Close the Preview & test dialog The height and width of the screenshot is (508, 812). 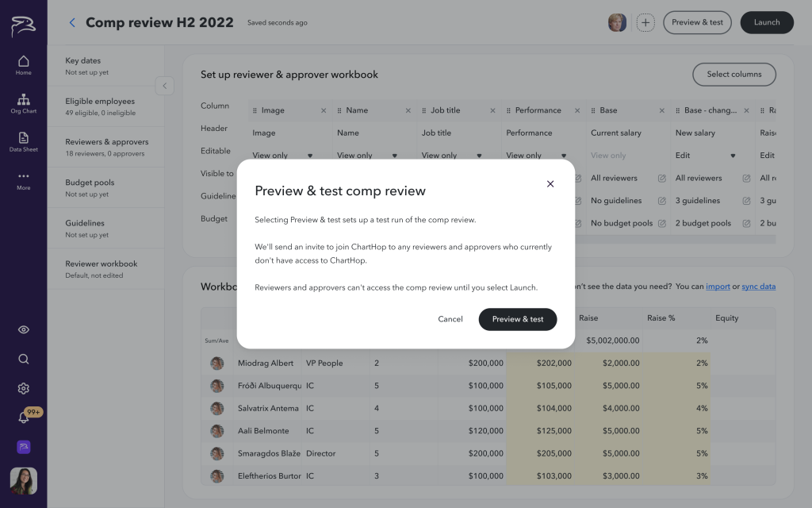[x=550, y=184]
